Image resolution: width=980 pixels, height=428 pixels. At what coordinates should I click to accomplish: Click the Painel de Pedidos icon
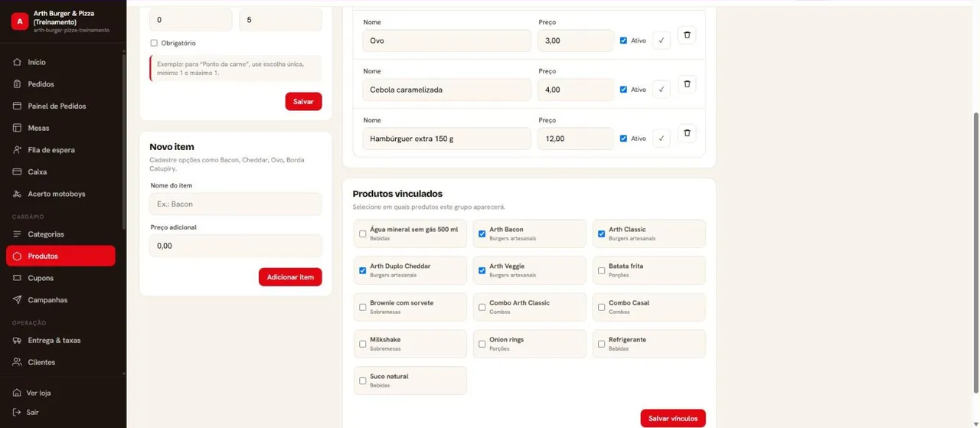(x=17, y=106)
